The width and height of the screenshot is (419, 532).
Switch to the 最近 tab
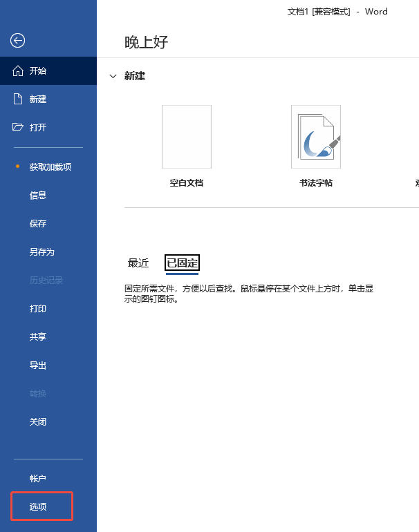click(x=138, y=263)
